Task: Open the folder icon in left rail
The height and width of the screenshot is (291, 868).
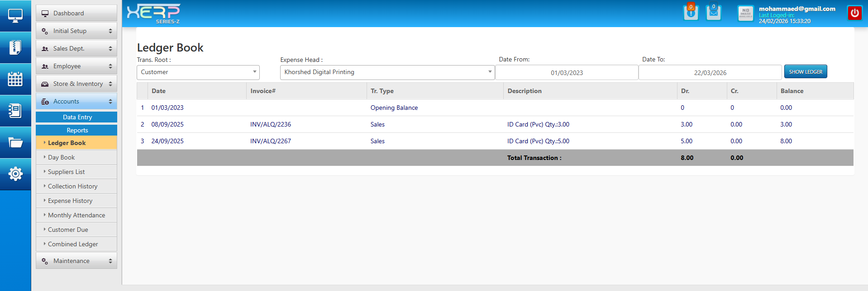Action: 15,143
